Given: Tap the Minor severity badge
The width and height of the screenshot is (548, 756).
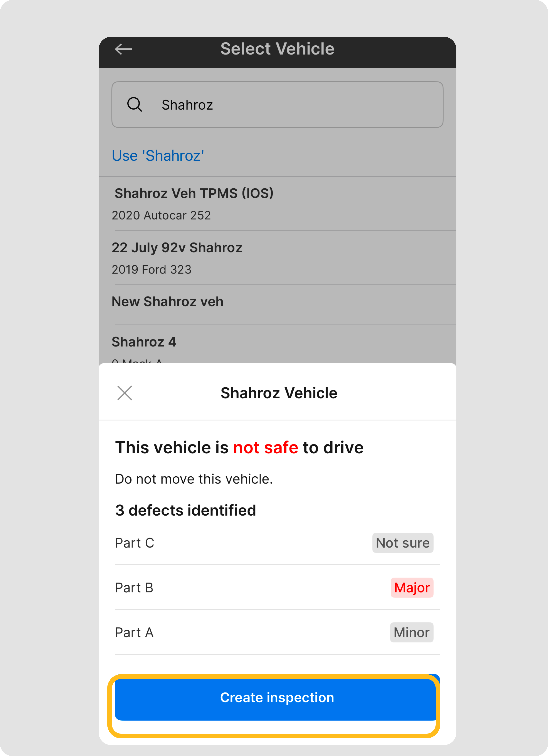Looking at the screenshot, I should 411,632.
